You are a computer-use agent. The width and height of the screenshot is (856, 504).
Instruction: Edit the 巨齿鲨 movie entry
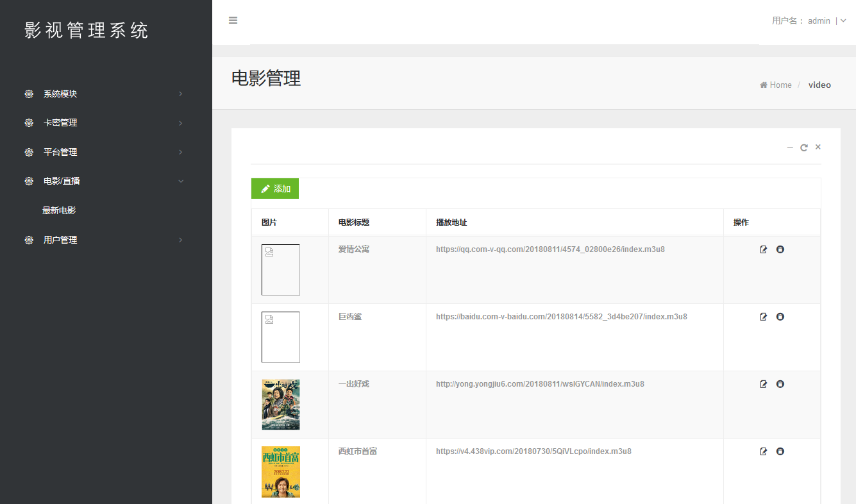pyautogui.click(x=763, y=317)
